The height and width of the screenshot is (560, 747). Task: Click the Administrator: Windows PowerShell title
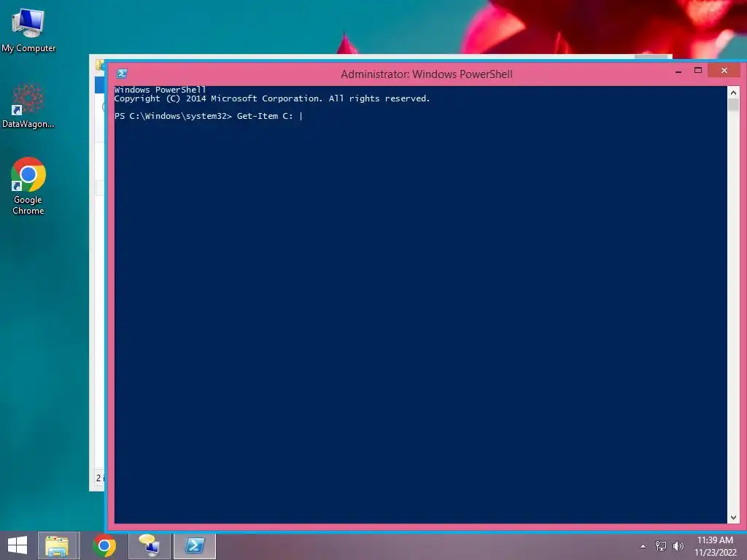[x=426, y=74]
